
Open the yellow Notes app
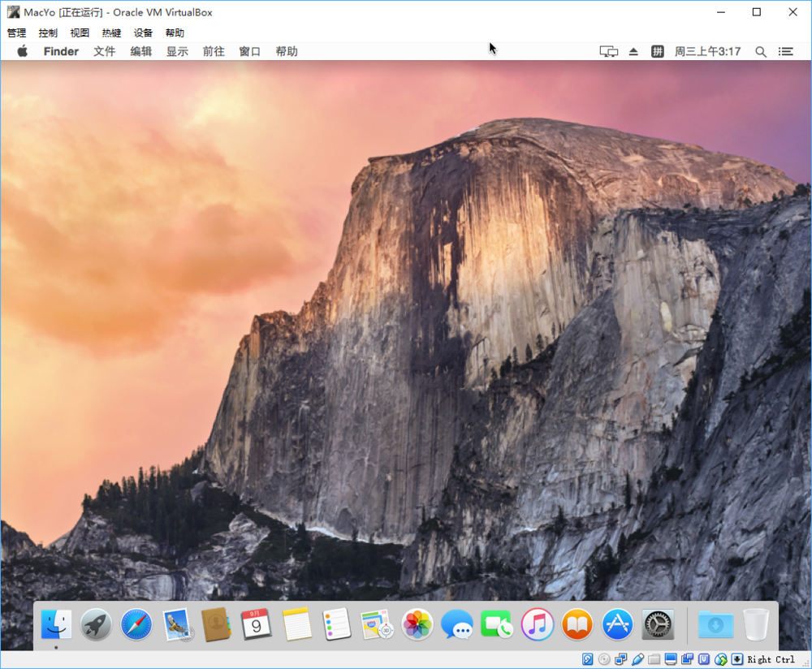296,624
